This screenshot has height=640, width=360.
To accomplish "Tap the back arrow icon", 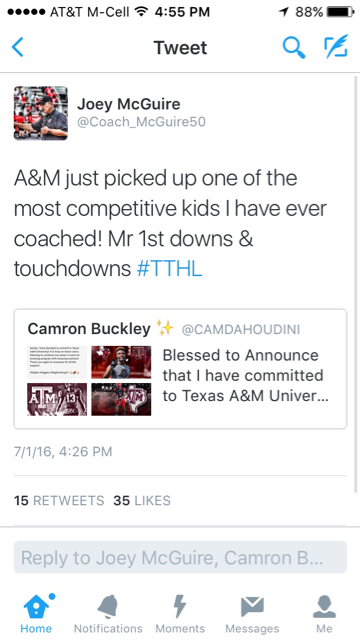I will pos(18,47).
